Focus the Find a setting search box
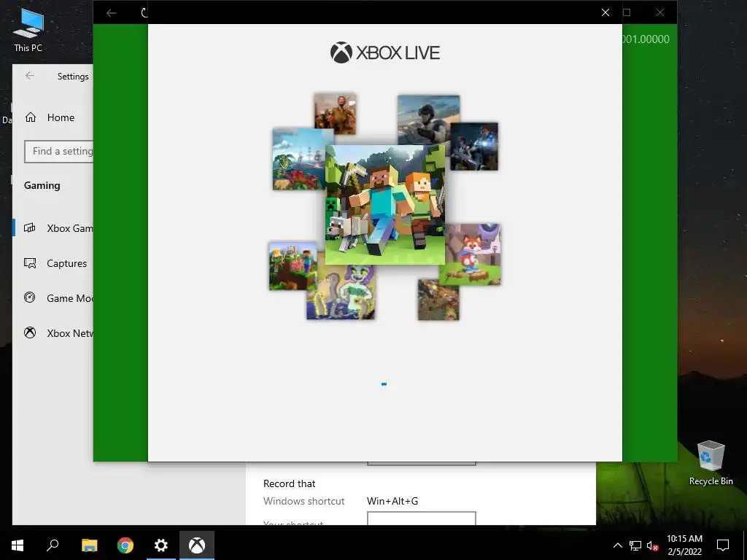This screenshot has width=747, height=560. [58, 152]
